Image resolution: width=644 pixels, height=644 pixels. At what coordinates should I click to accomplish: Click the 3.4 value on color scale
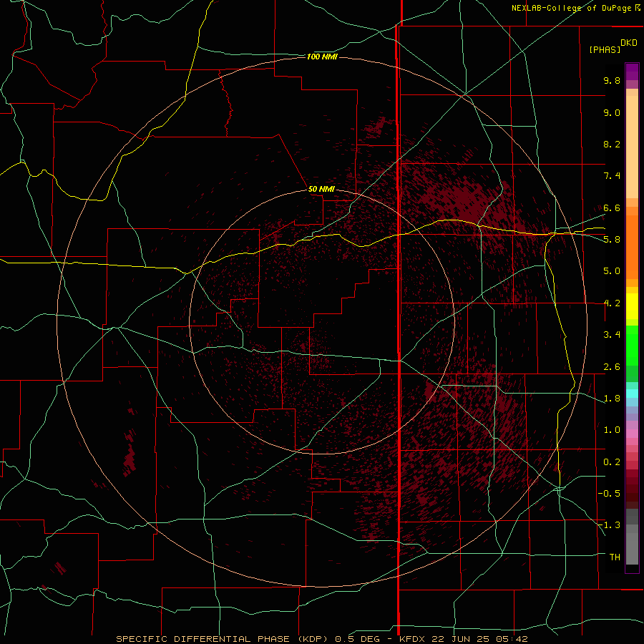pyautogui.click(x=612, y=335)
